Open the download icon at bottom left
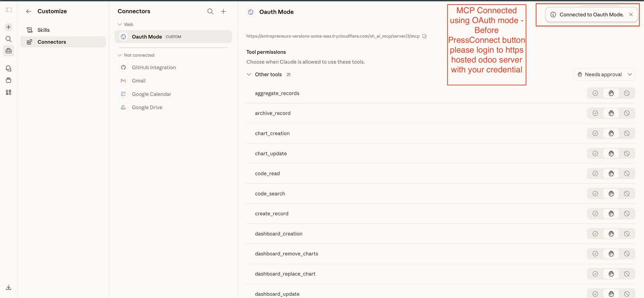 coord(9,287)
